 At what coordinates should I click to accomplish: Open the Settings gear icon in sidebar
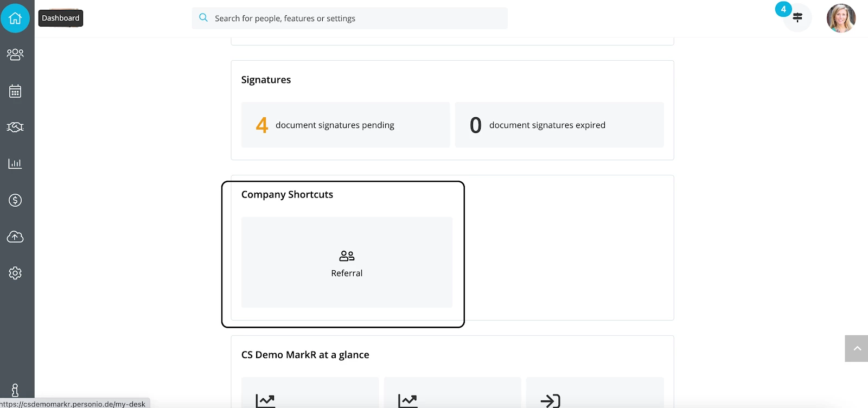pyautogui.click(x=15, y=273)
